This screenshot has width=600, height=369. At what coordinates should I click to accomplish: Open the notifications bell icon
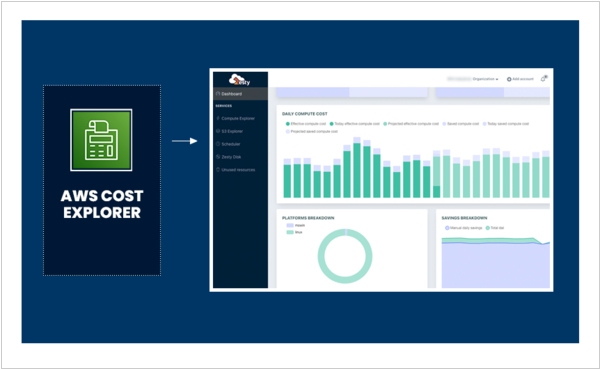click(544, 78)
